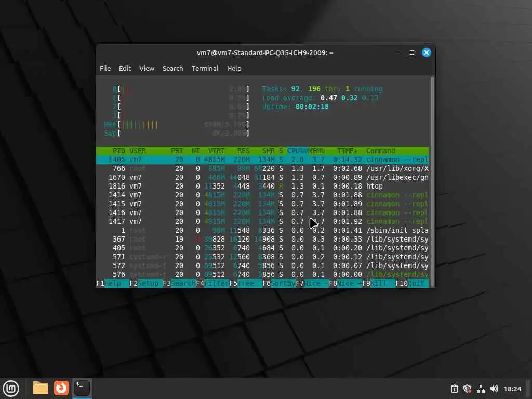Open the Search menu

pos(172,68)
